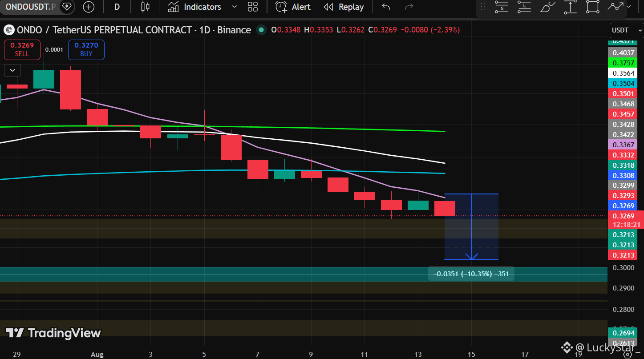Click the 0.2900 price scale value
Viewport: 644px width, 359px height.
[x=623, y=288]
